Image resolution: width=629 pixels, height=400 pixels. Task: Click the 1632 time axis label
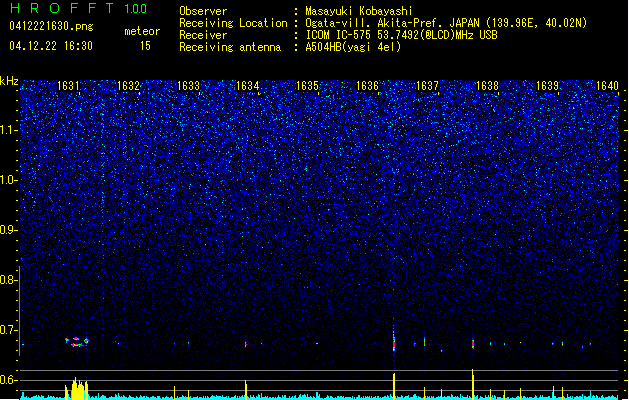(x=128, y=86)
